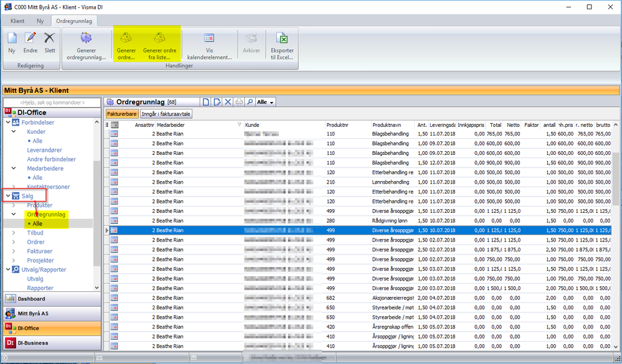The image size is (622, 364).
Task: Click the Endre ribbon icon
Action: tap(30, 38)
